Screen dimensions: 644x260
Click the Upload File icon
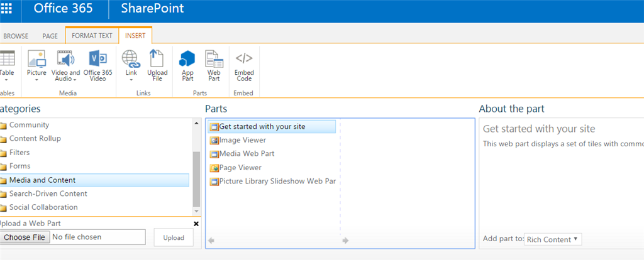click(157, 58)
